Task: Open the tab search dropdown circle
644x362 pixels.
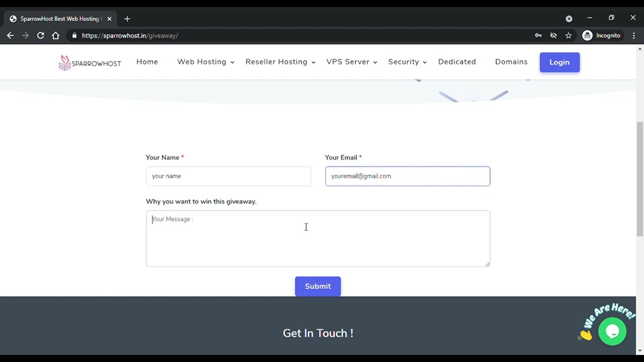Action: (569, 19)
